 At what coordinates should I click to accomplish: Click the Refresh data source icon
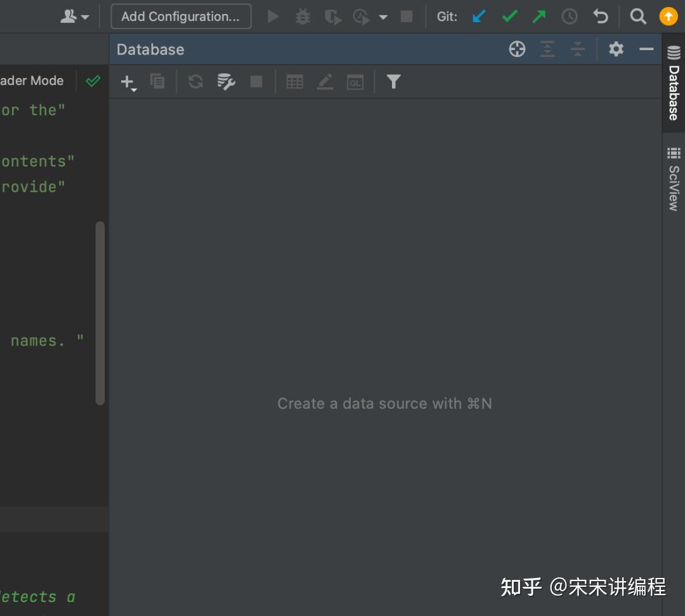[195, 82]
